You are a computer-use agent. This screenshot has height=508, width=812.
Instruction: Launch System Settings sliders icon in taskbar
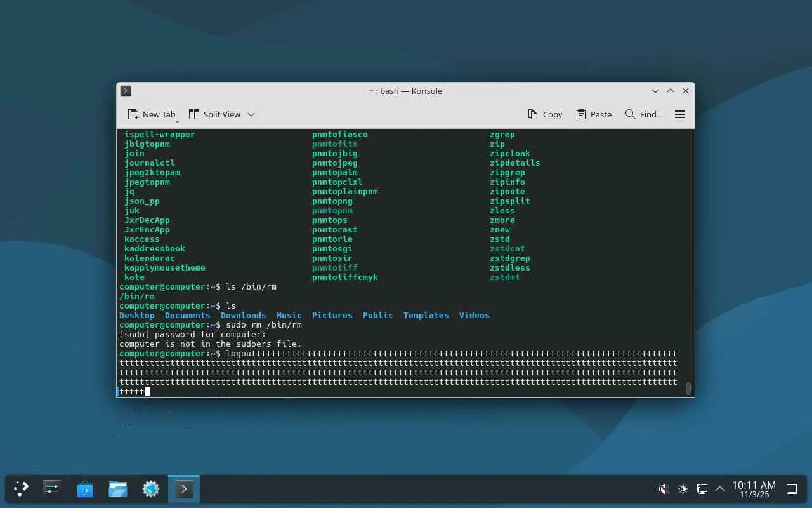click(x=51, y=488)
